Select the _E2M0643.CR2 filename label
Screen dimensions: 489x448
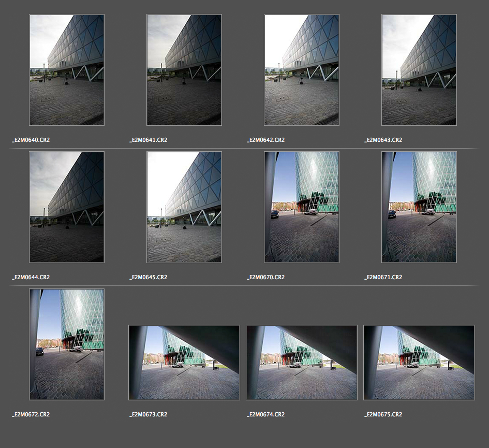point(383,140)
